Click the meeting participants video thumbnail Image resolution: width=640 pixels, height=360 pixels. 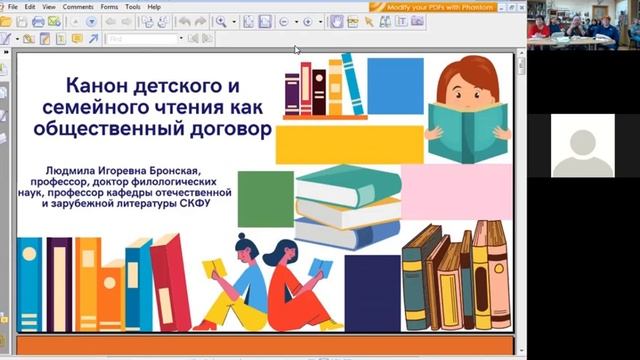583,25
